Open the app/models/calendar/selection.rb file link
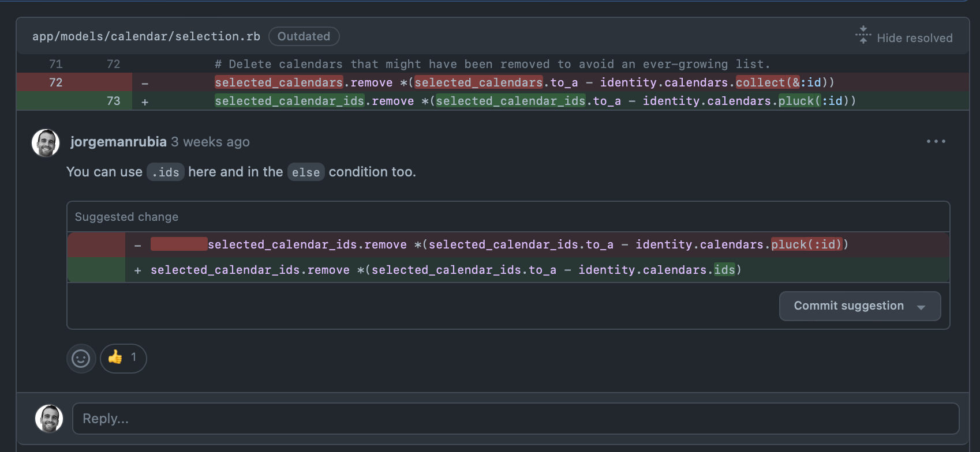This screenshot has height=452, width=980. tap(146, 36)
